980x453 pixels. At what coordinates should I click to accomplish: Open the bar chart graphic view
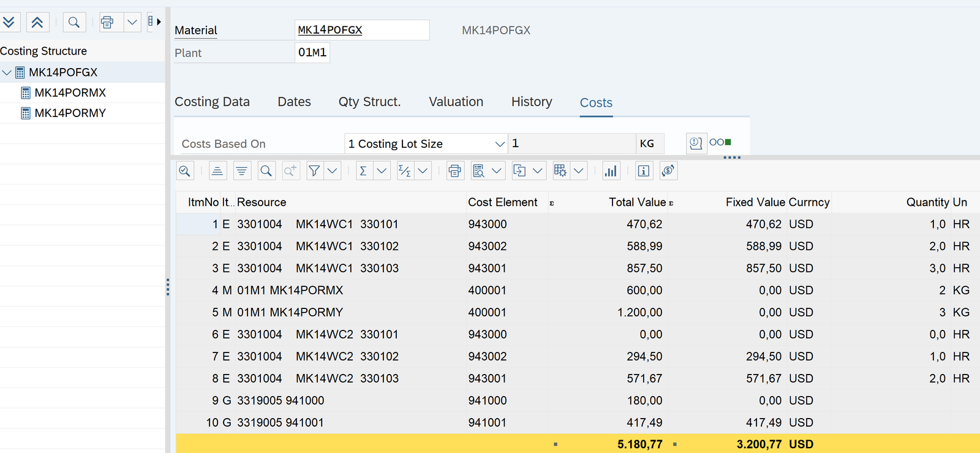click(611, 171)
